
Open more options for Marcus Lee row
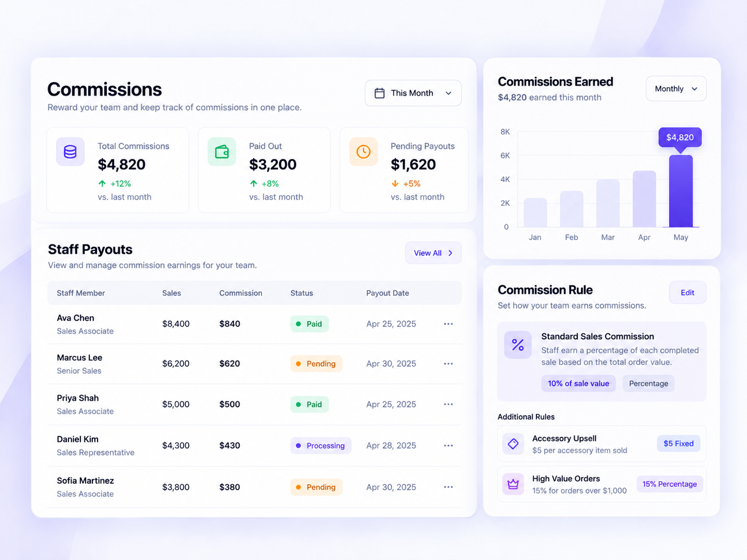(x=448, y=364)
